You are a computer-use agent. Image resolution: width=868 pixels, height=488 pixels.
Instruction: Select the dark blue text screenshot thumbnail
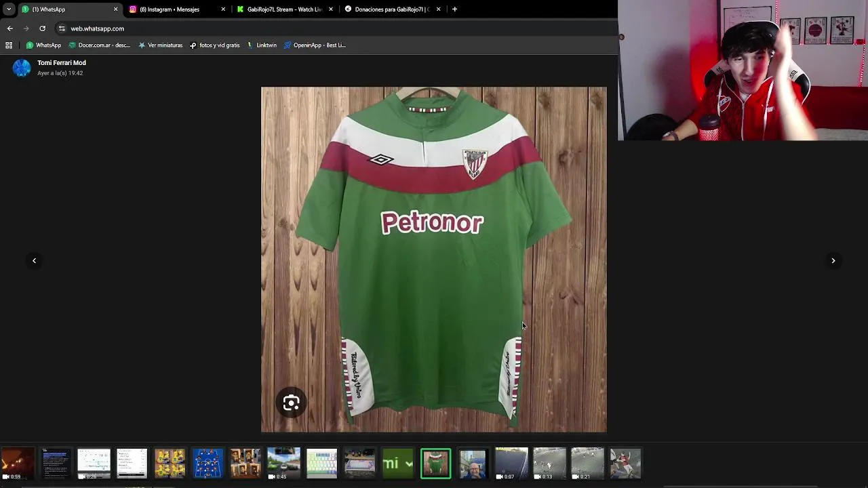56,464
